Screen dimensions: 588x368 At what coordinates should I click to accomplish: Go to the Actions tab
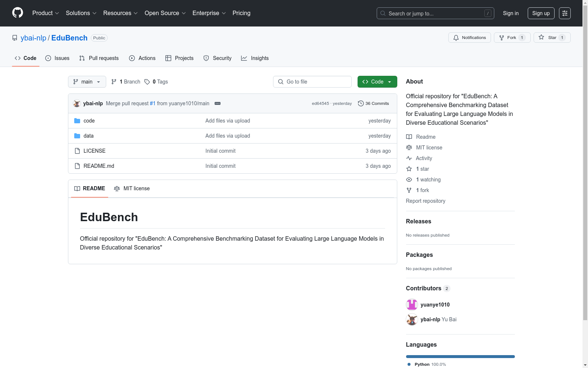coord(142,58)
